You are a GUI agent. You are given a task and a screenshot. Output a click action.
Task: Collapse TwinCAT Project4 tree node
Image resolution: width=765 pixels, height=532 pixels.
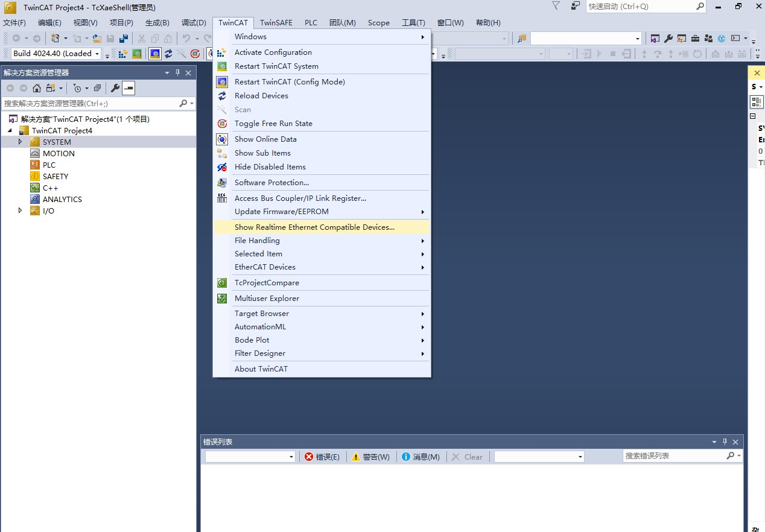point(10,130)
